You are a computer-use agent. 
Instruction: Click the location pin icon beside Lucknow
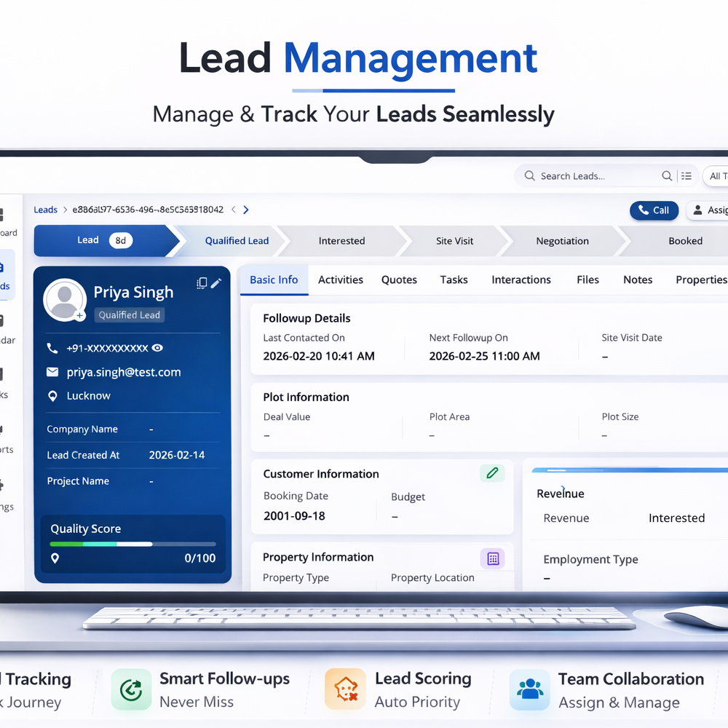click(x=53, y=395)
